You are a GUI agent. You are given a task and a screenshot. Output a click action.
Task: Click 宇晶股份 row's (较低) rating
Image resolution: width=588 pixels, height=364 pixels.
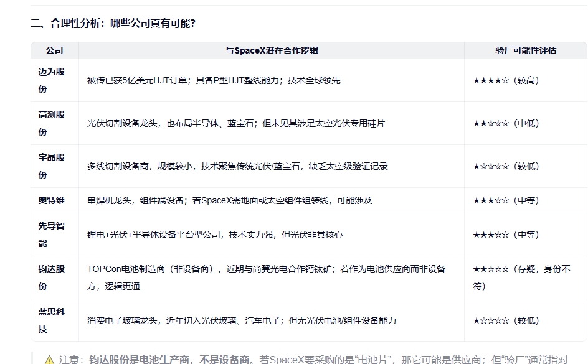tap(506, 166)
